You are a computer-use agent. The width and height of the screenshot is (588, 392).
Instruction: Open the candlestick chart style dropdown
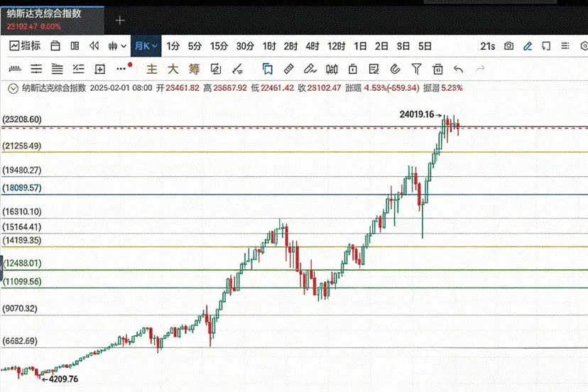117,46
